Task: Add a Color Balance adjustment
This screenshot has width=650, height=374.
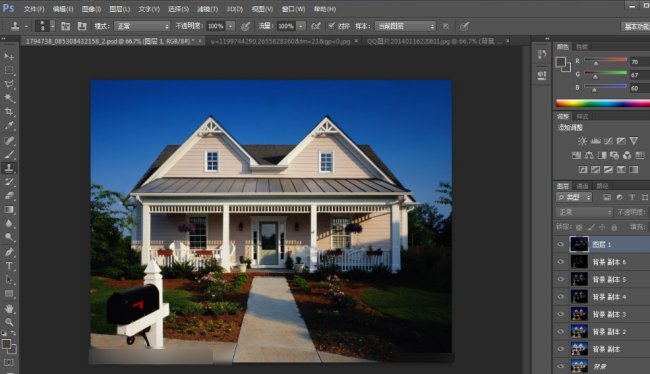Action: point(589,155)
